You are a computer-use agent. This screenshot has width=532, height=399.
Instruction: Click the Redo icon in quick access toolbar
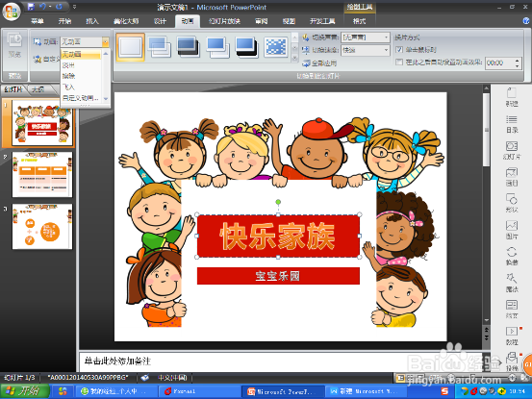59,7
